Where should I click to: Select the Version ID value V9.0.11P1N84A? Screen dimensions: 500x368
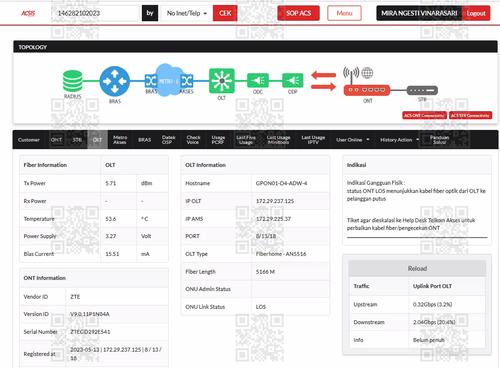point(90,314)
